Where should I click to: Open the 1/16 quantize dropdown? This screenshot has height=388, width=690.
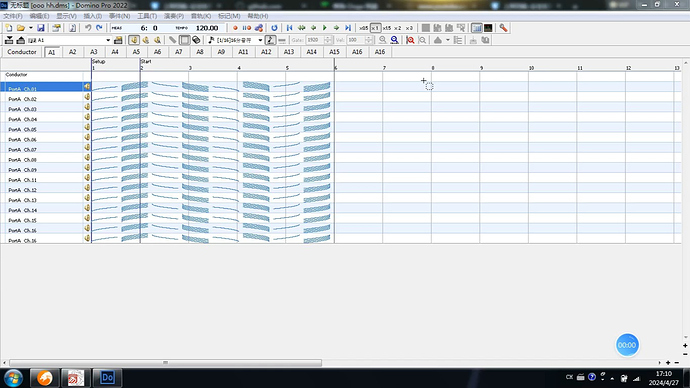coord(260,40)
